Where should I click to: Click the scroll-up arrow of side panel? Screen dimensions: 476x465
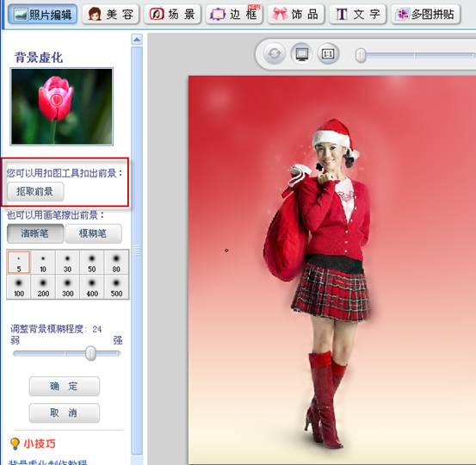click(x=137, y=39)
